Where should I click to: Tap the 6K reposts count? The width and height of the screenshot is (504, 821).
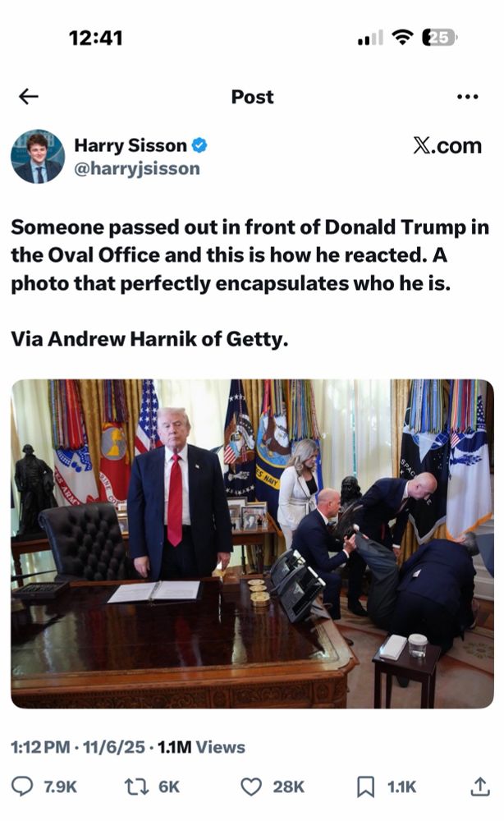169,787
